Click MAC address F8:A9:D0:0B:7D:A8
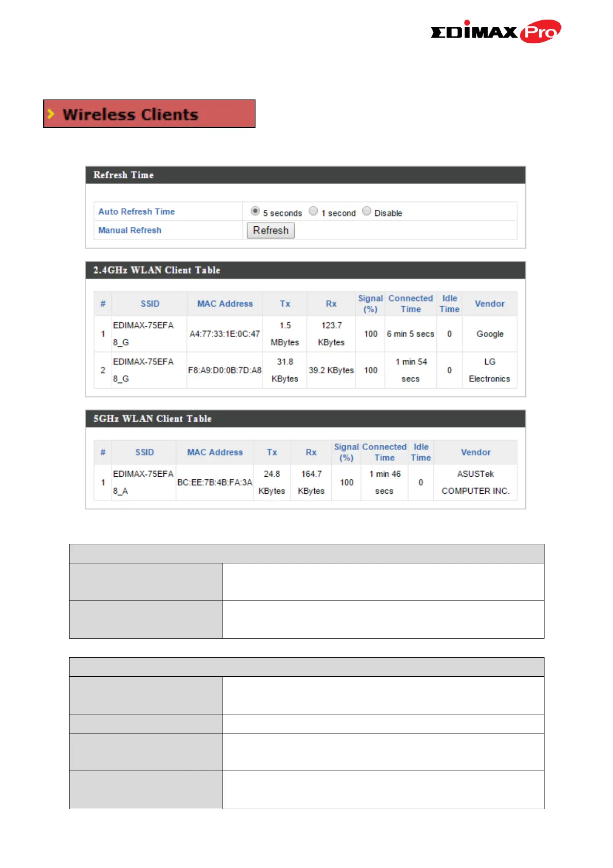The height and width of the screenshot is (868, 613). (225, 370)
